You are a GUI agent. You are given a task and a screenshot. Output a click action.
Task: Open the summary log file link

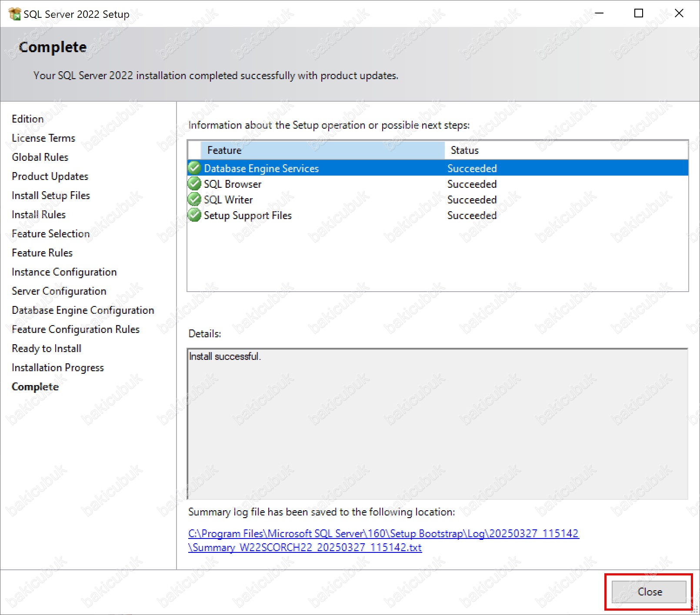point(383,540)
